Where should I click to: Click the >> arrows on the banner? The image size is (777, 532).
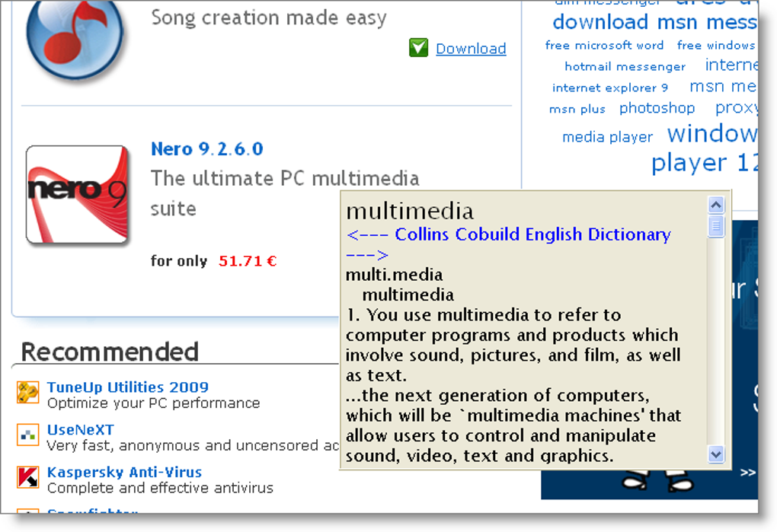point(748,473)
